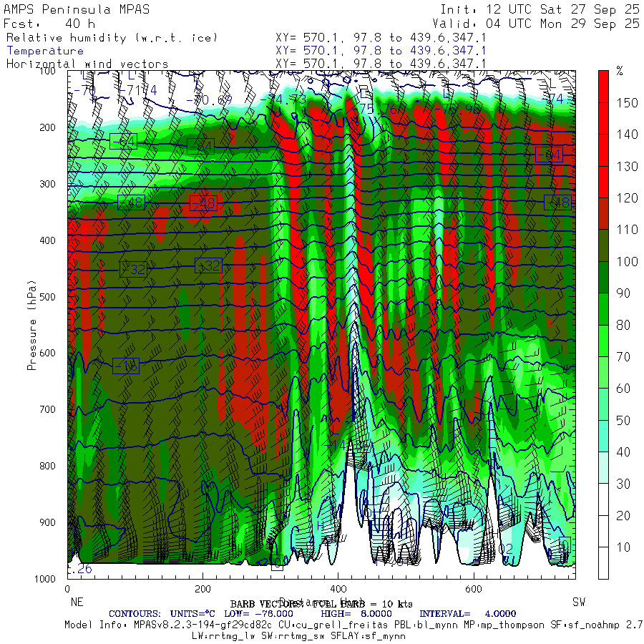Click cyan color bar segment between 40 and 50
The image size is (644, 644).
(x=603, y=436)
